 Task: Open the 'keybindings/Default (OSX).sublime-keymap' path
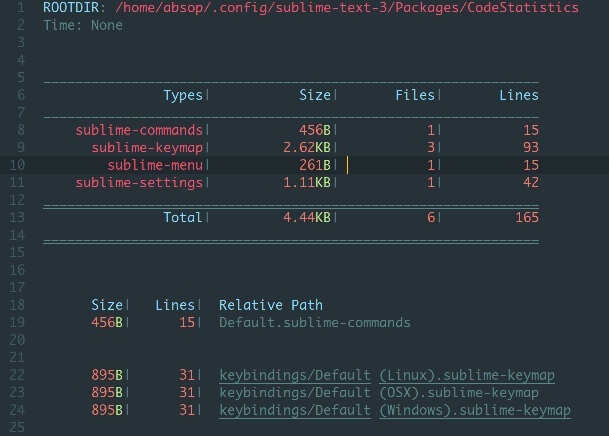(379, 393)
